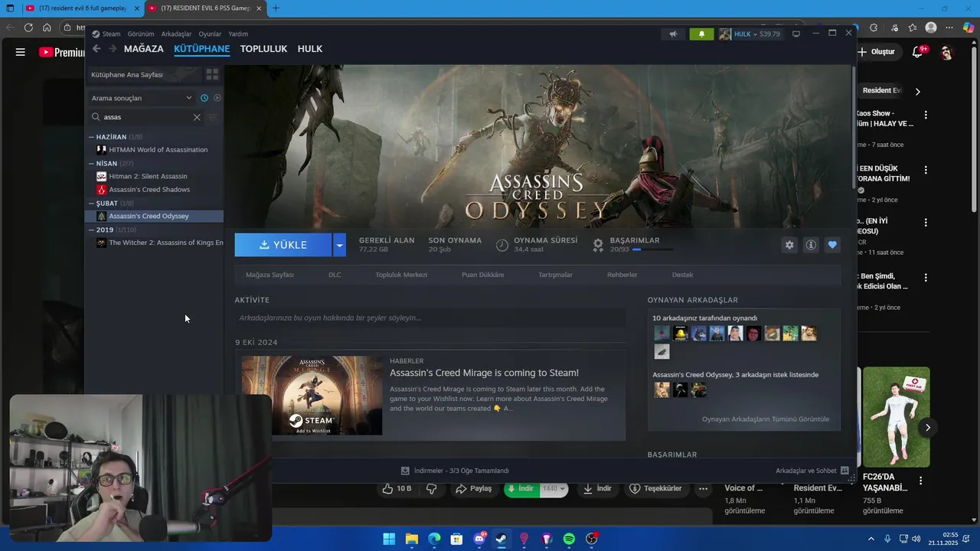This screenshot has height=551, width=980.
Task: Open the Destek tab
Action: 682,275
